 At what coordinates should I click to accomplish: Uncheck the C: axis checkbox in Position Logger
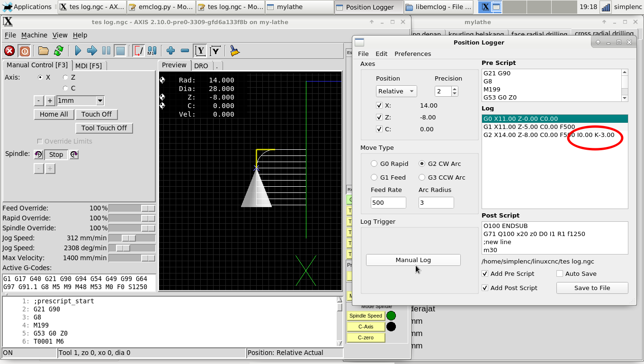tap(379, 129)
